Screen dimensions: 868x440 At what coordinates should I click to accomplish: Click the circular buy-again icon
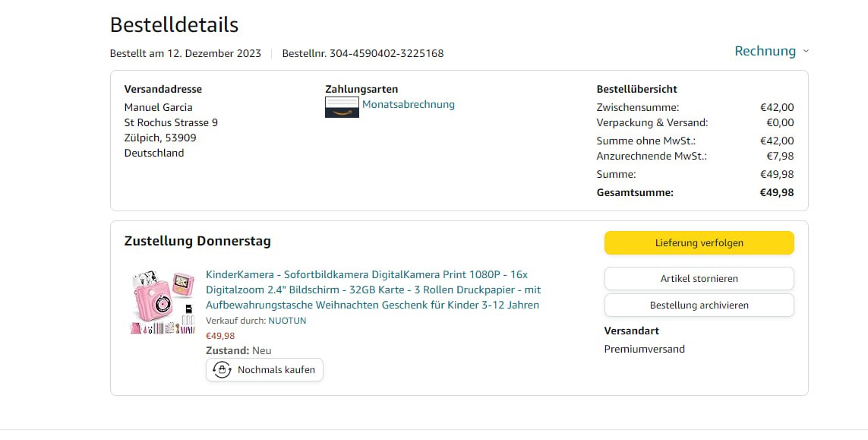[222, 370]
